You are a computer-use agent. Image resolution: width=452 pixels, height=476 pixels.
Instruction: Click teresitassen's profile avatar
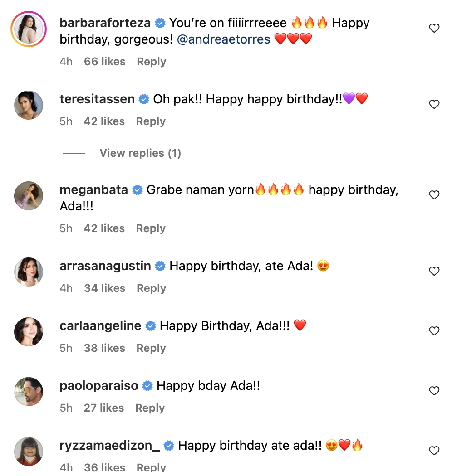[29, 105]
